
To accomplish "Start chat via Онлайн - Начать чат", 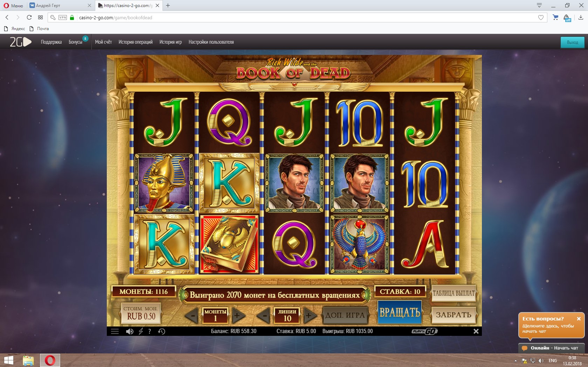I will coord(551,348).
